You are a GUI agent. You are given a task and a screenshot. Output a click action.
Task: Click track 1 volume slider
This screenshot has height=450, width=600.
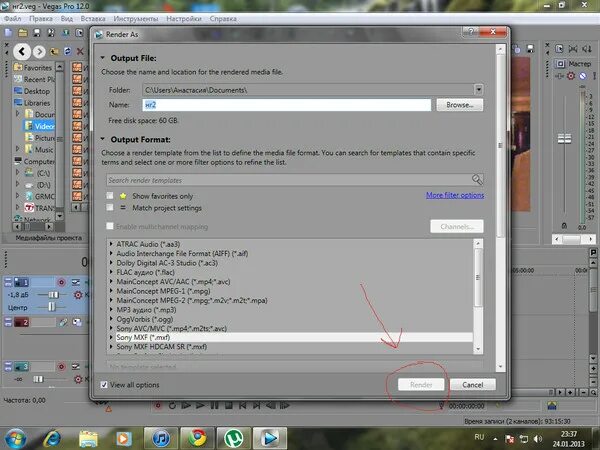(53, 295)
